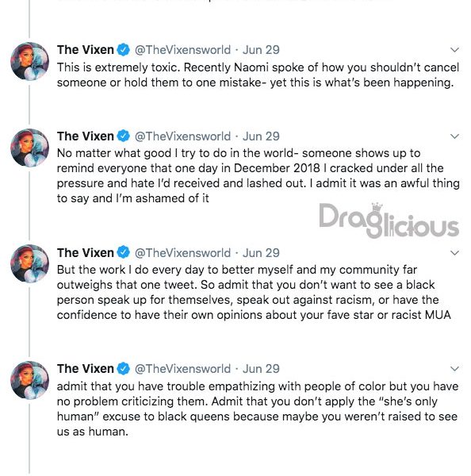Click avatar beside 'admit that you have trouble' tweet
The height and width of the screenshot is (476, 471).
(29, 380)
